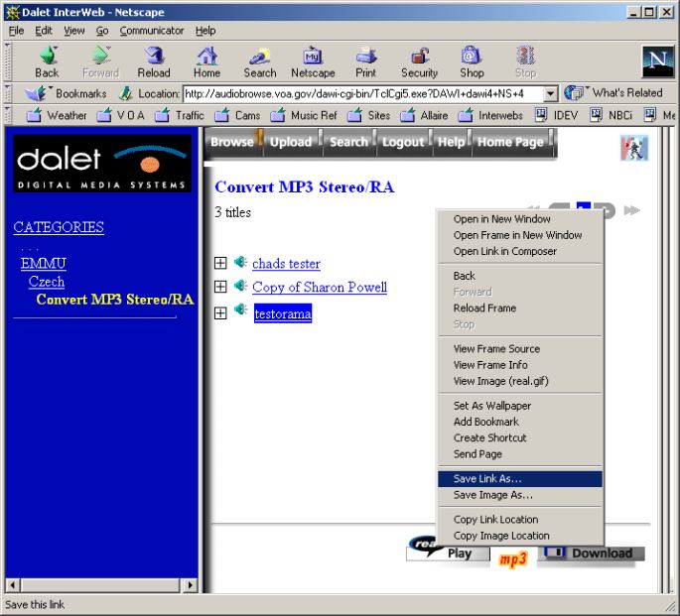Expand the testorama title
Image resolution: width=680 pixels, height=616 pixels.
[220, 313]
